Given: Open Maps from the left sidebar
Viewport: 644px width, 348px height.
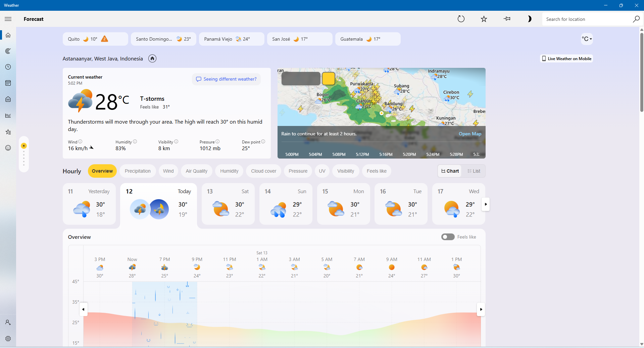Looking at the screenshot, I should pos(8,51).
